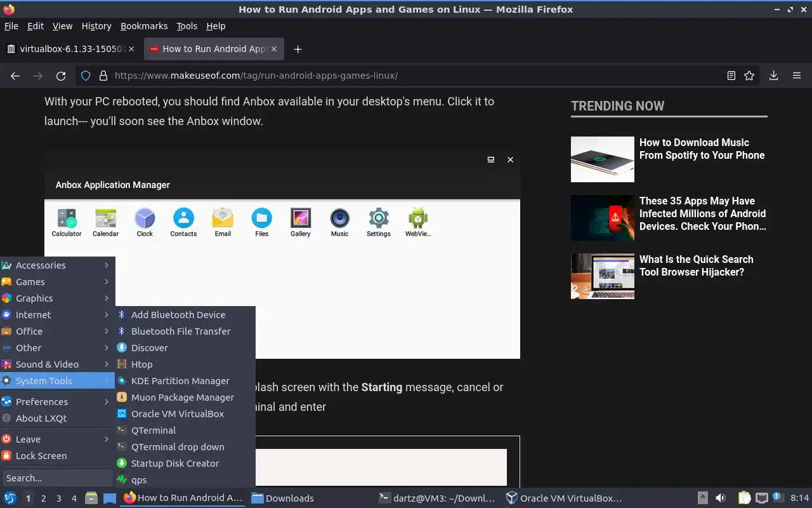Viewport: 812px width, 508px height.
Task: Open KDE Partition Manager
Action: (x=185, y=381)
